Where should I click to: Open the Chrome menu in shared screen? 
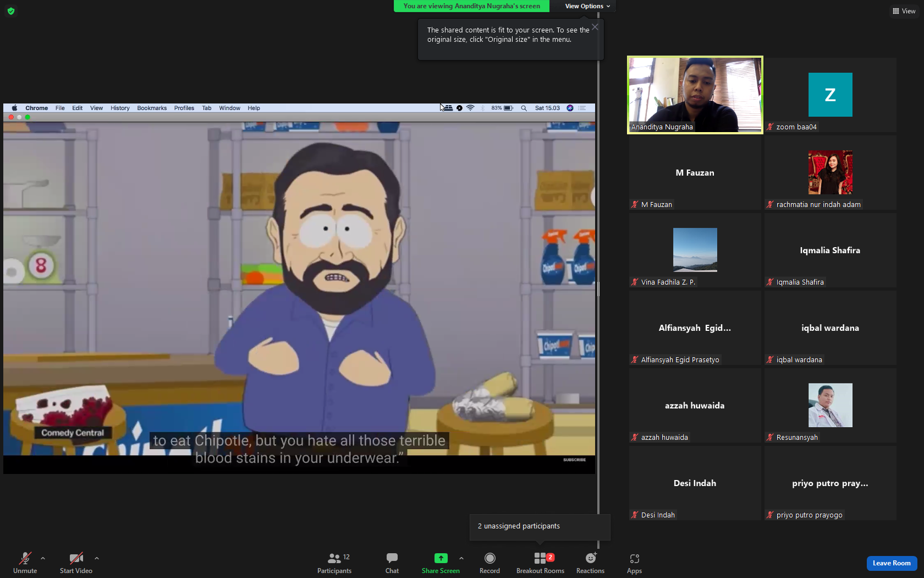coord(36,108)
